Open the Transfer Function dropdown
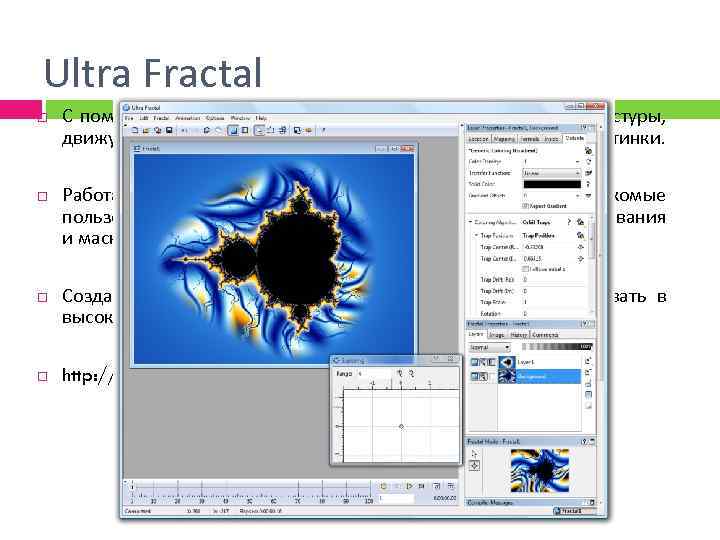 coord(551,173)
